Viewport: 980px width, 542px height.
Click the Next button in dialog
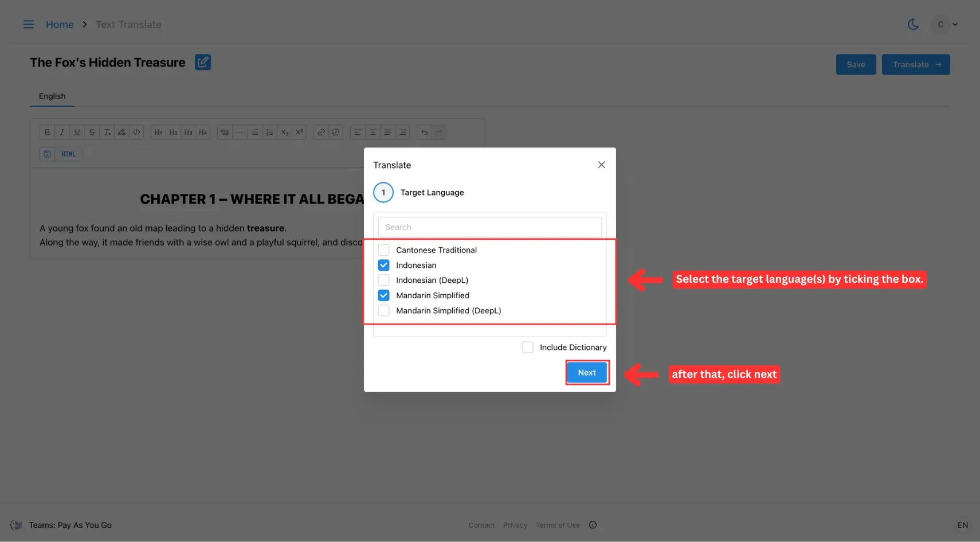pos(587,372)
